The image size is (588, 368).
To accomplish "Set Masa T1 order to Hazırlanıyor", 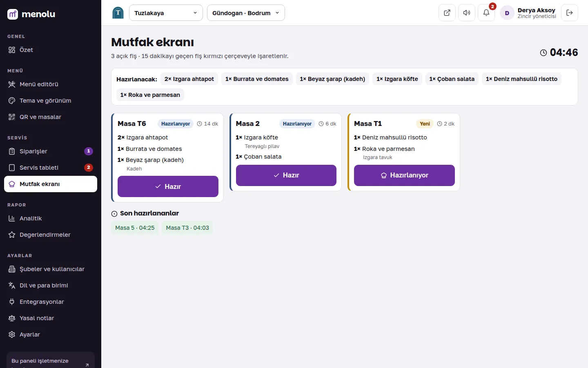I will coord(404,175).
